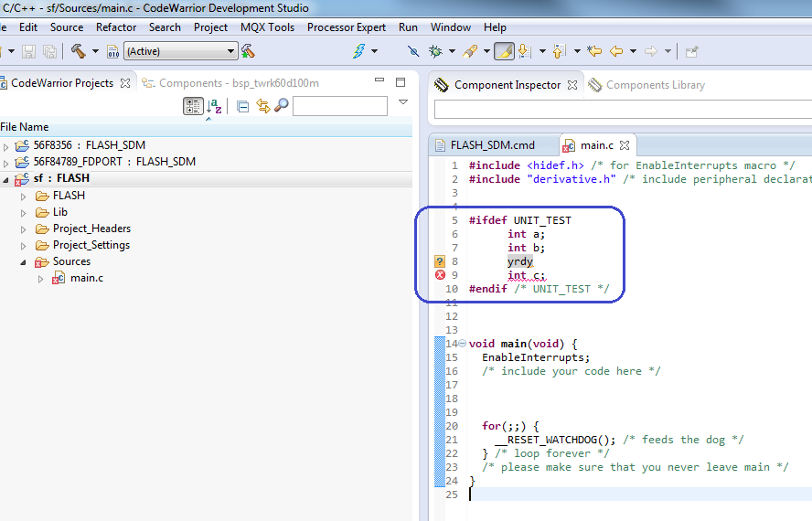Open the Window menu

(451, 27)
